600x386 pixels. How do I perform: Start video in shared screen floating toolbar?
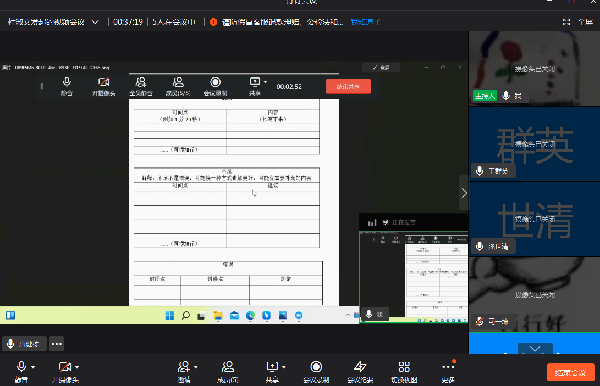(x=103, y=86)
